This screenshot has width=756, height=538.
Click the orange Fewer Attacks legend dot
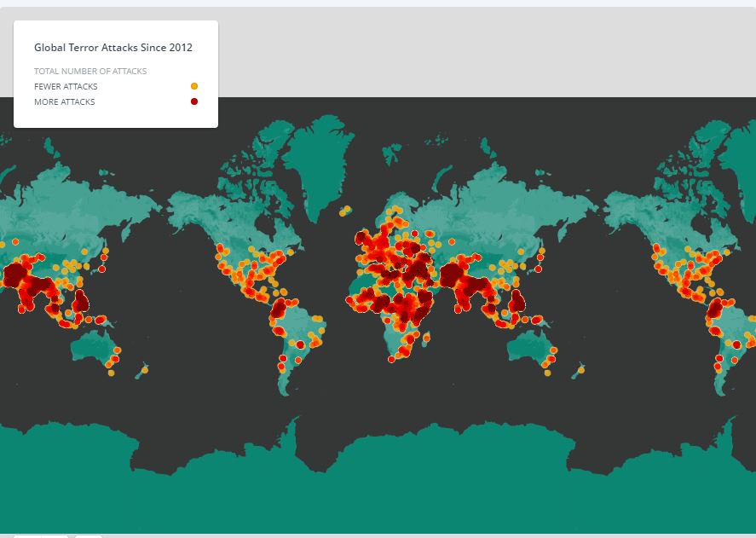coord(195,86)
